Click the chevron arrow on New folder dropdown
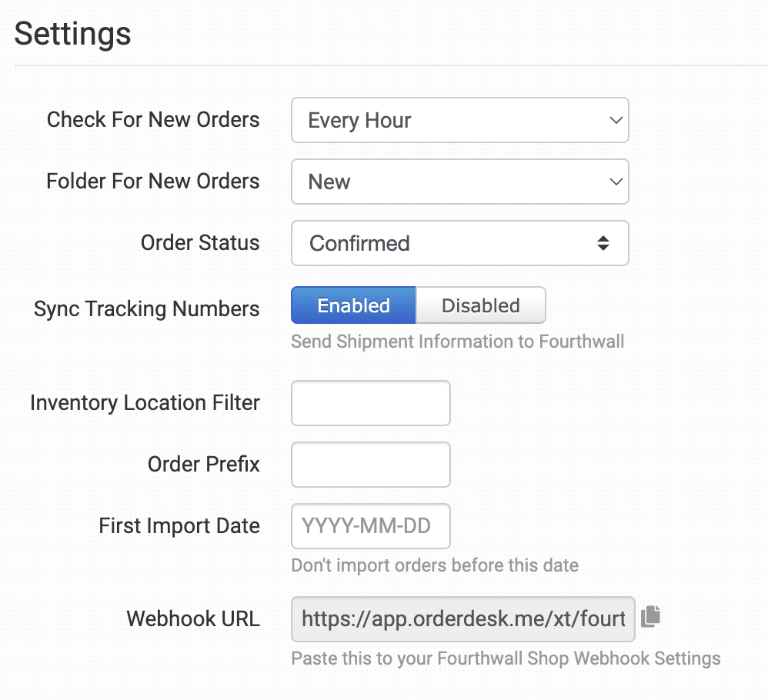 616,182
